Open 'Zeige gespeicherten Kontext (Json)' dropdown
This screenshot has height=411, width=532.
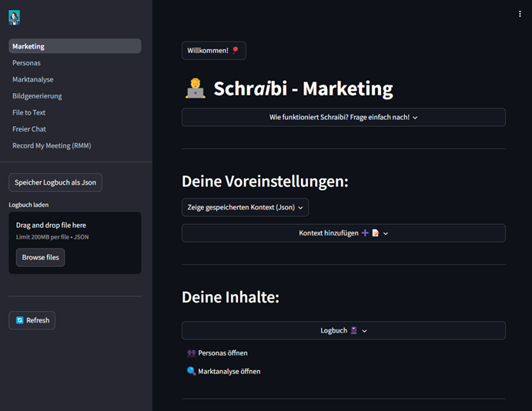point(245,207)
